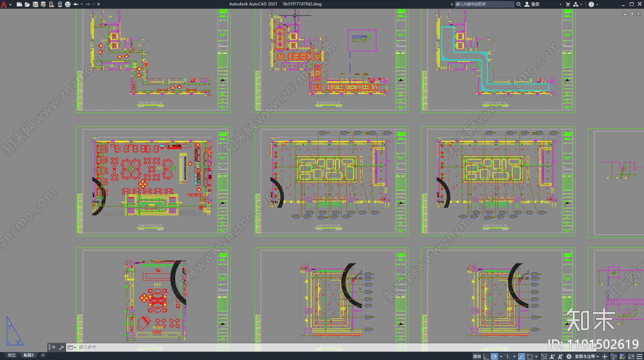
Task: Open the status bar customization menu icon
Action: pos(639,356)
